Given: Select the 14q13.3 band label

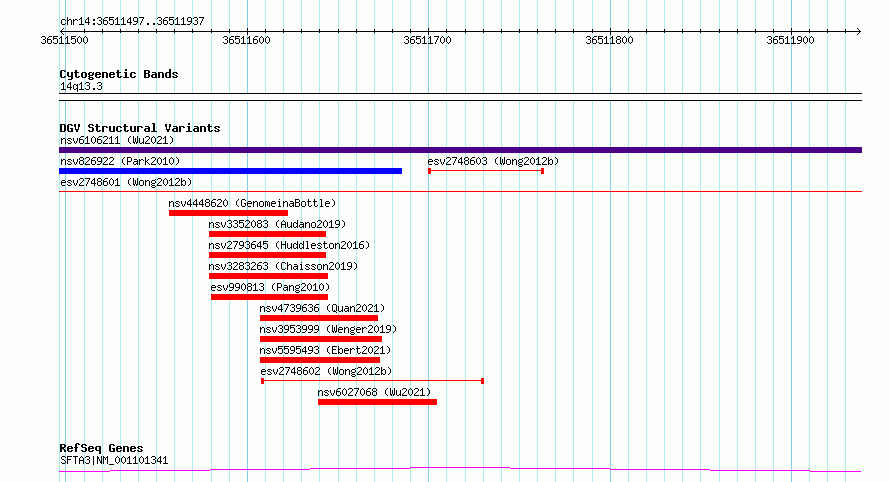Looking at the screenshot, I should [81, 86].
